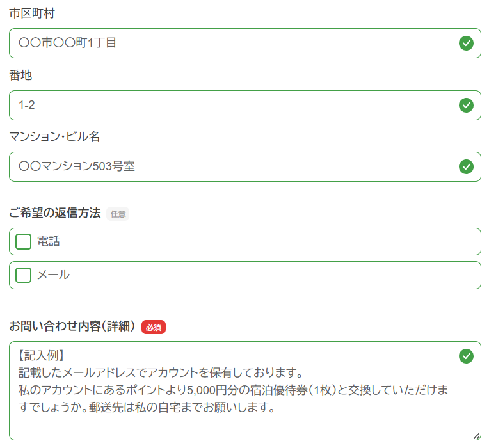Tick the 電話 checkbox

[23, 241]
